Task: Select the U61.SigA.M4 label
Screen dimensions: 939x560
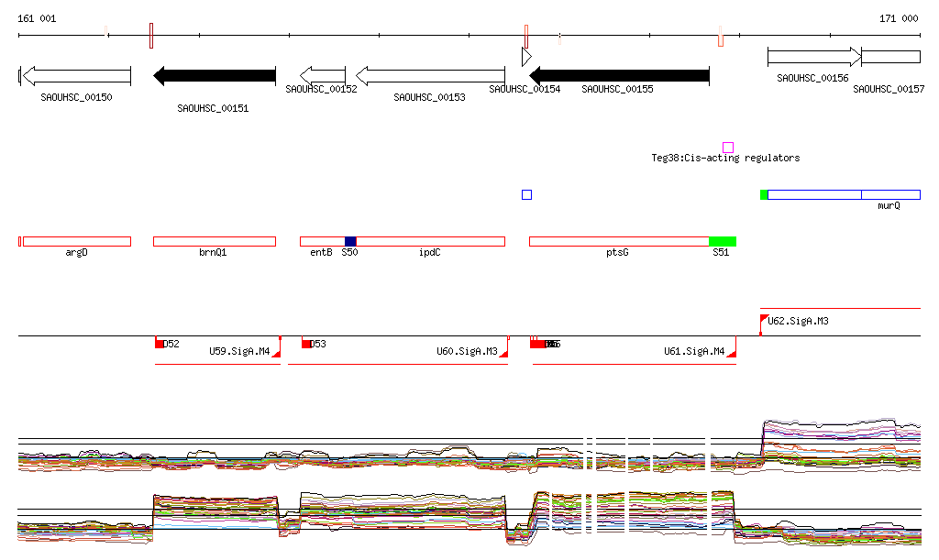Action: (x=694, y=351)
